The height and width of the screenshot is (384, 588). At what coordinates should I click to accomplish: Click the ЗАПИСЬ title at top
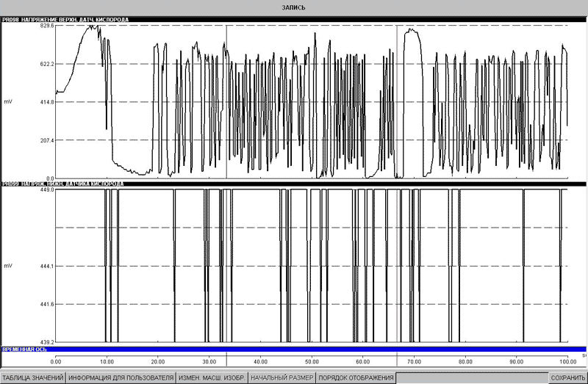pos(293,7)
